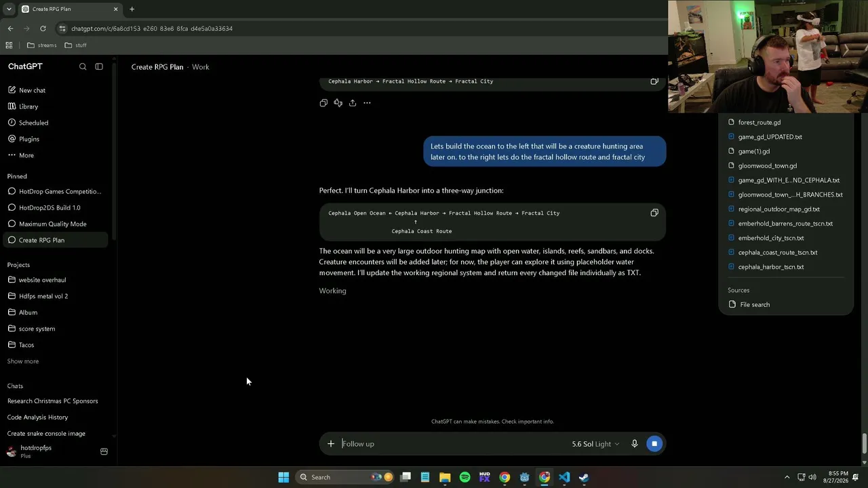The height and width of the screenshot is (488, 868).
Task: Collapse the ChatGPT sidebar panel
Action: [x=99, y=66]
